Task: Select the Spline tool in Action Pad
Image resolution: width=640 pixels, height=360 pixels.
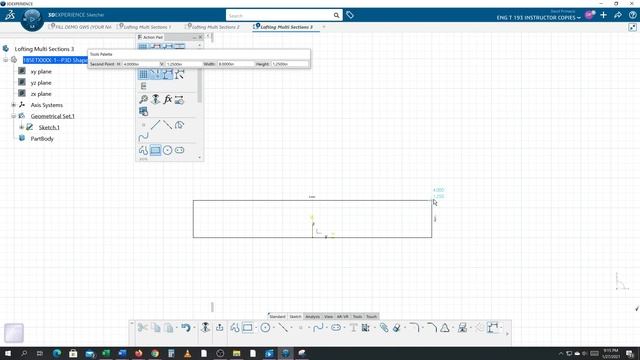Action: [143, 137]
